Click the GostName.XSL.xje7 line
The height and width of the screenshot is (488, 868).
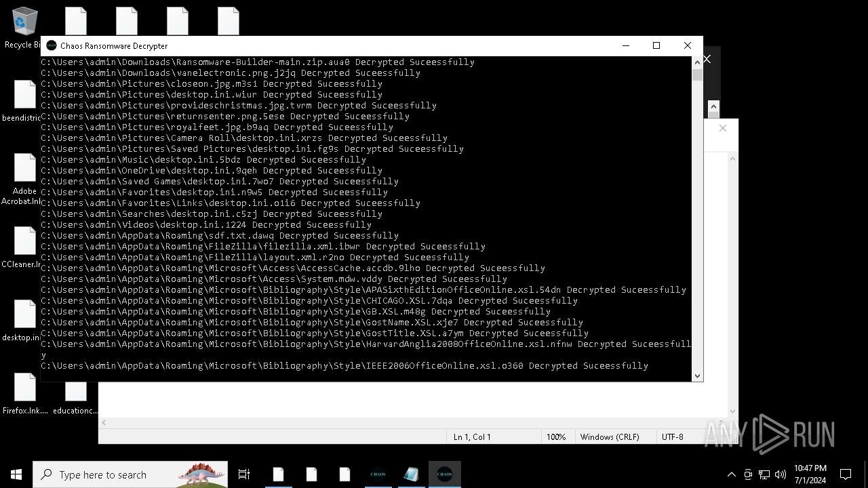[x=312, y=322]
